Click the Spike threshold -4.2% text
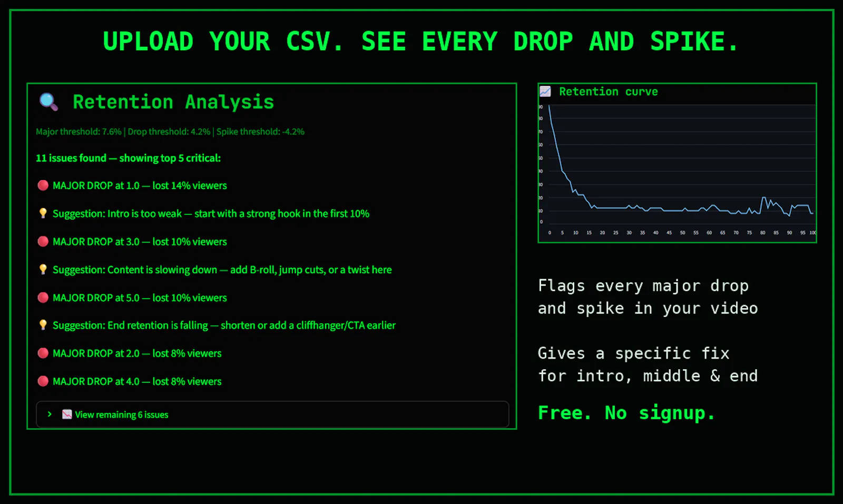This screenshot has height=504, width=843. pos(260,132)
